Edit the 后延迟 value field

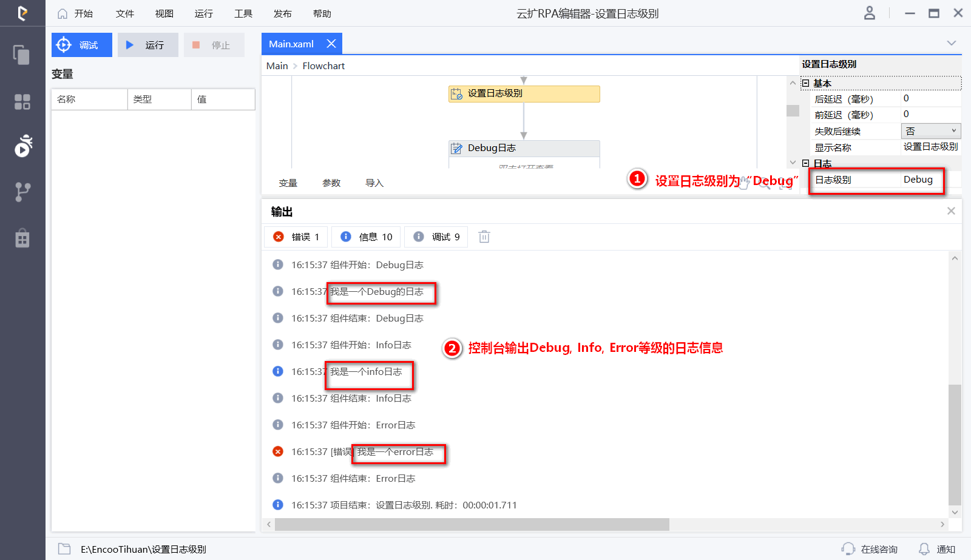pos(931,98)
